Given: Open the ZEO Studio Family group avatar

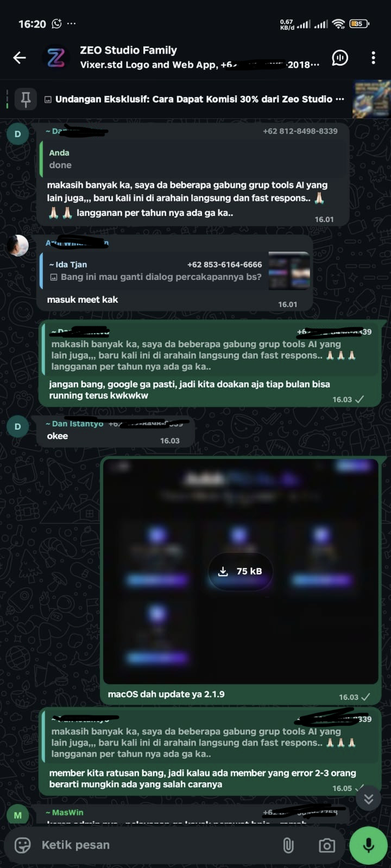Looking at the screenshot, I should click(x=55, y=58).
